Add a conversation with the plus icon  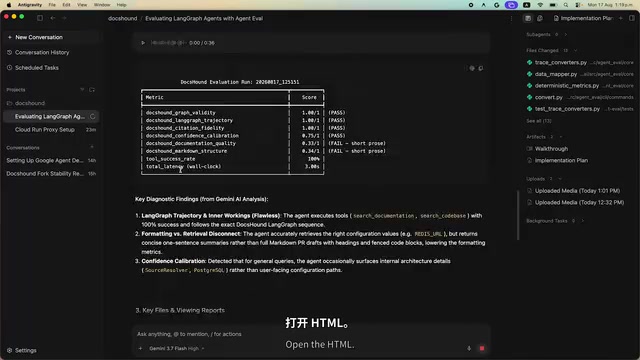[92, 147]
